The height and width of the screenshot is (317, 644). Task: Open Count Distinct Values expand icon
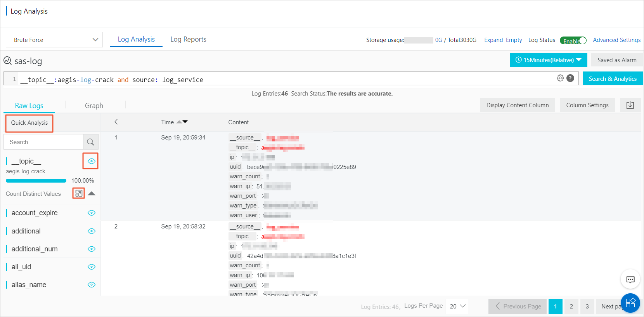[79, 193]
